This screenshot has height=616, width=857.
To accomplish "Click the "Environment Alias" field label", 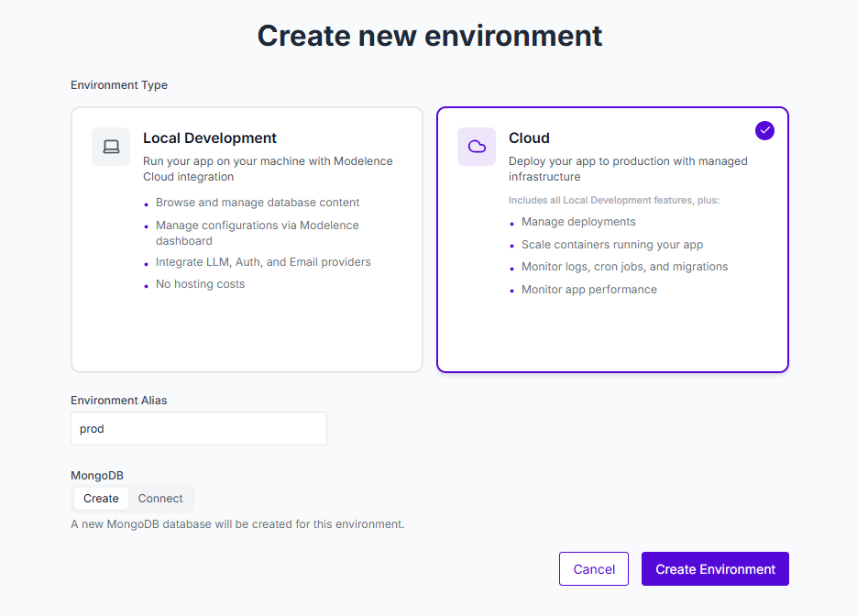I will tap(119, 401).
